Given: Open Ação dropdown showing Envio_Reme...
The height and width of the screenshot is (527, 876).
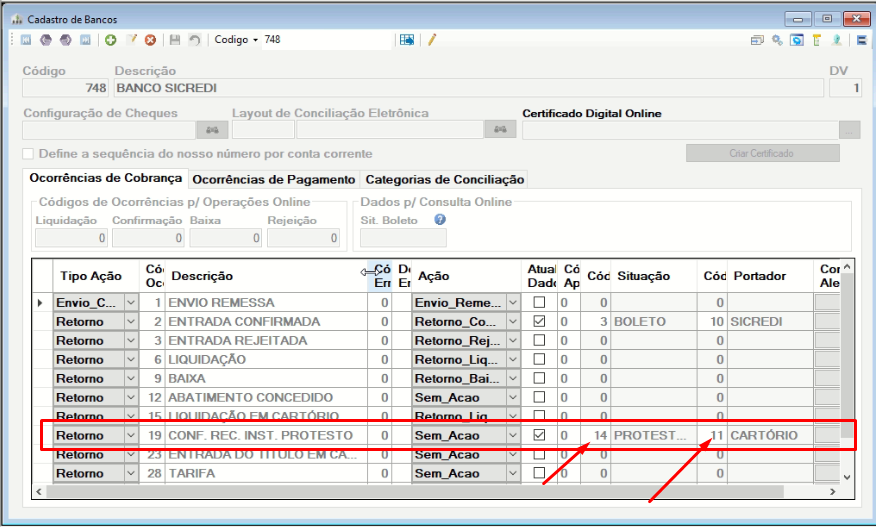Looking at the screenshot, I should [513, 303].
